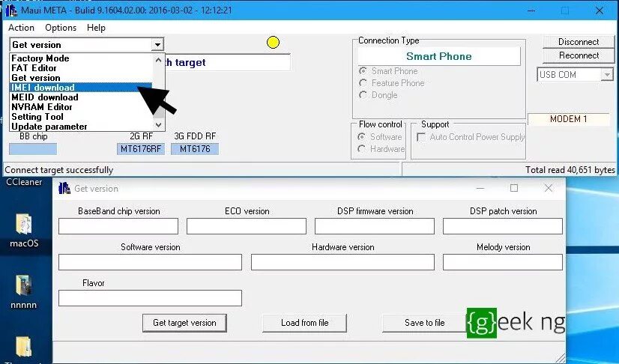The image size is (619, 364).
Task: Maximize the Get version window
Action: tap(514, 188)
